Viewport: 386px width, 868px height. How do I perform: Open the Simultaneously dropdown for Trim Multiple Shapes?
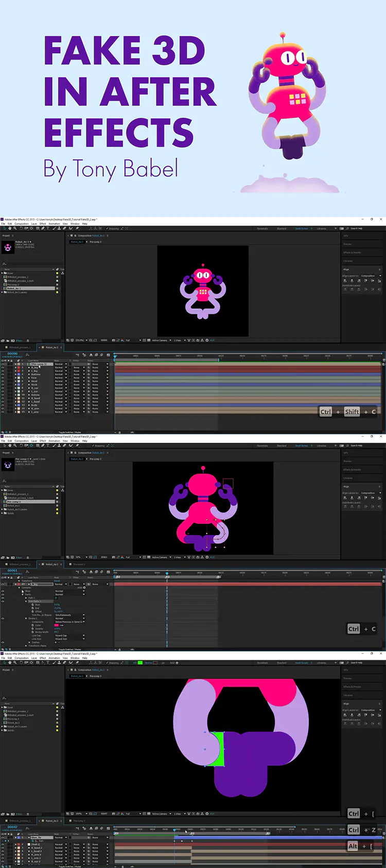(x=69, y=615)
